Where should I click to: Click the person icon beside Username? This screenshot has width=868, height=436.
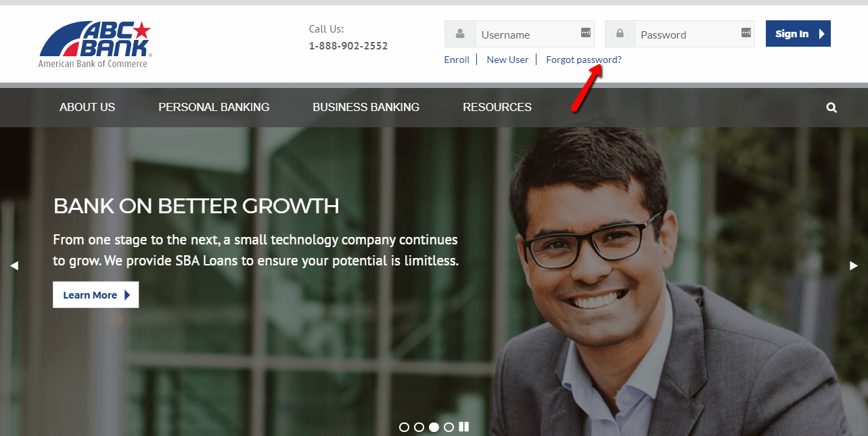coord(460,34)
